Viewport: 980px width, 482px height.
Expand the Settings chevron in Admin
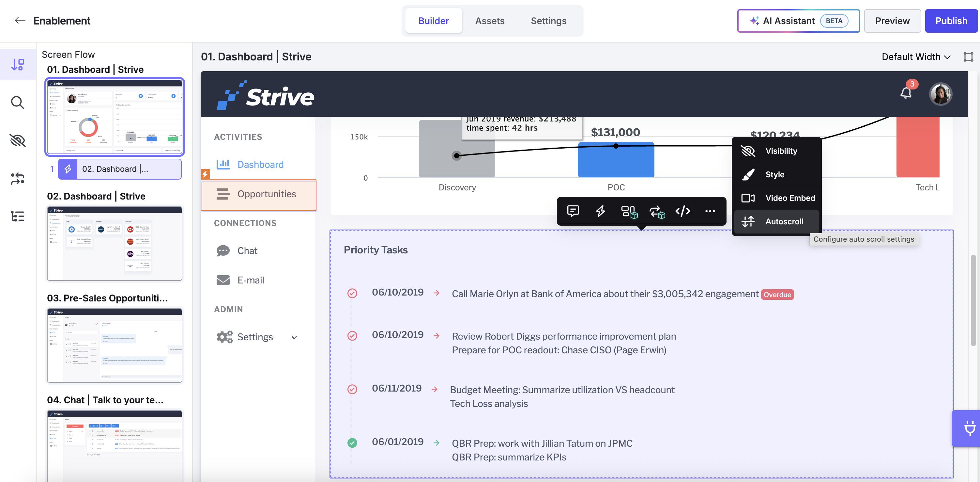pos(294,337)
